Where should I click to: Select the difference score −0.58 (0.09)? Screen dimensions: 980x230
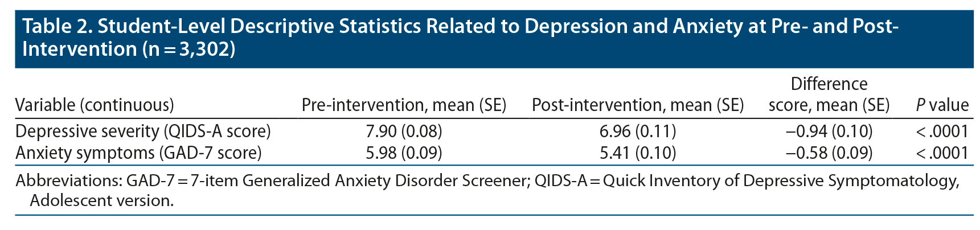click(829, 153)
